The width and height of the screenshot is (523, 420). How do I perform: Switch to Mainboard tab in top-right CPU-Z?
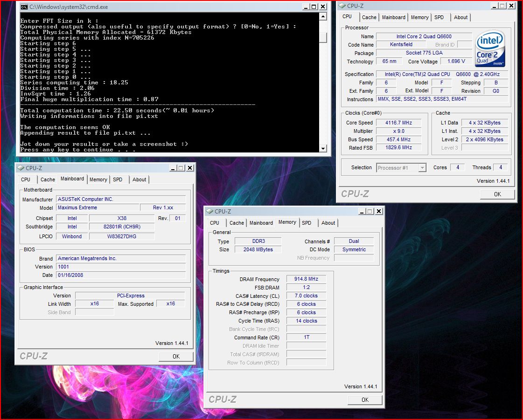click(x=394, y=17)
